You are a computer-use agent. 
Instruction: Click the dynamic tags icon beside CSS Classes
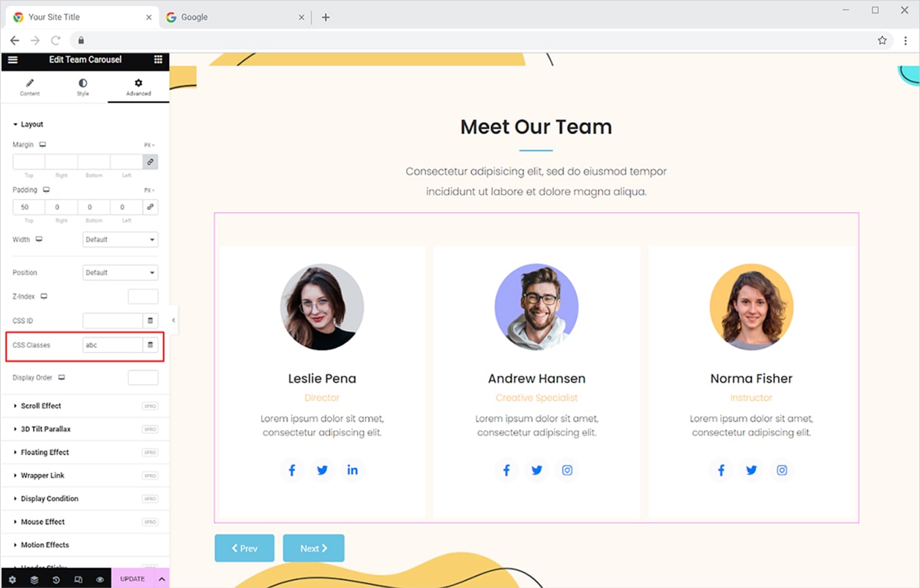click(150, 344)
